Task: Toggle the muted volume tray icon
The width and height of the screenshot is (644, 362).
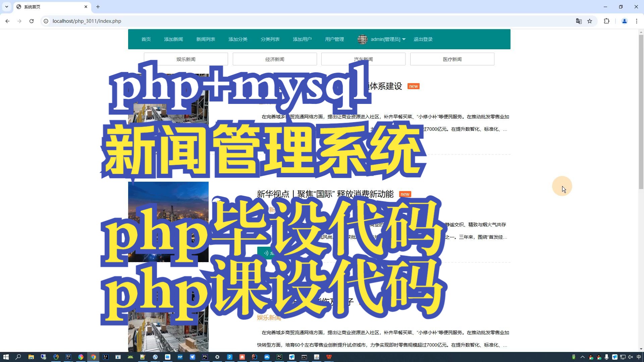Action: coord(631,357)
